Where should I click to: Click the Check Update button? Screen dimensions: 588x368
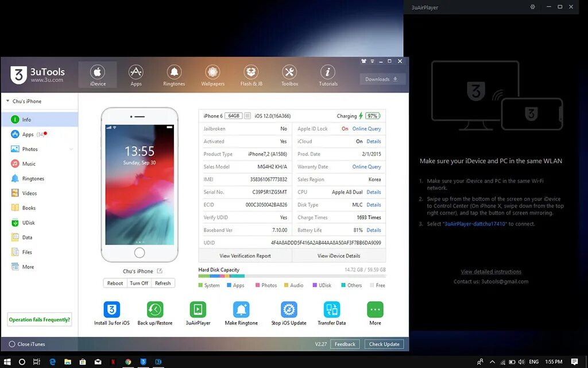[384, 344]
